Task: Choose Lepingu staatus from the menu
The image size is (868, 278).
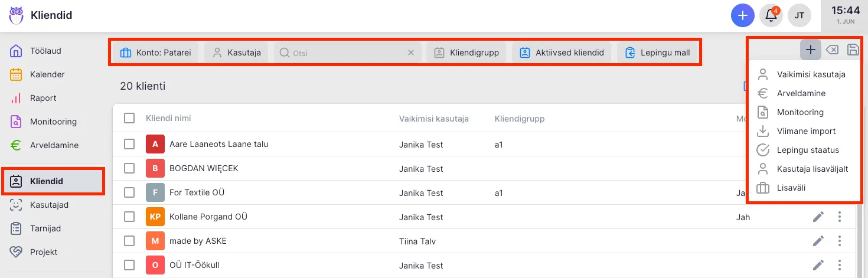Action: [807, 150]
